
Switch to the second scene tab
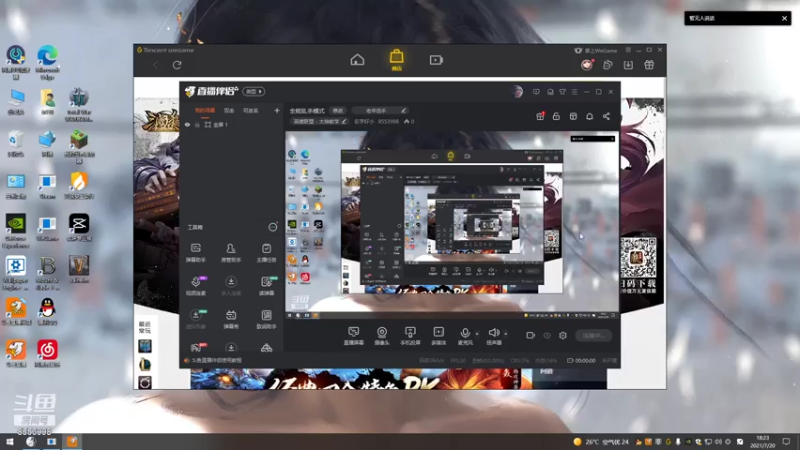229,110
